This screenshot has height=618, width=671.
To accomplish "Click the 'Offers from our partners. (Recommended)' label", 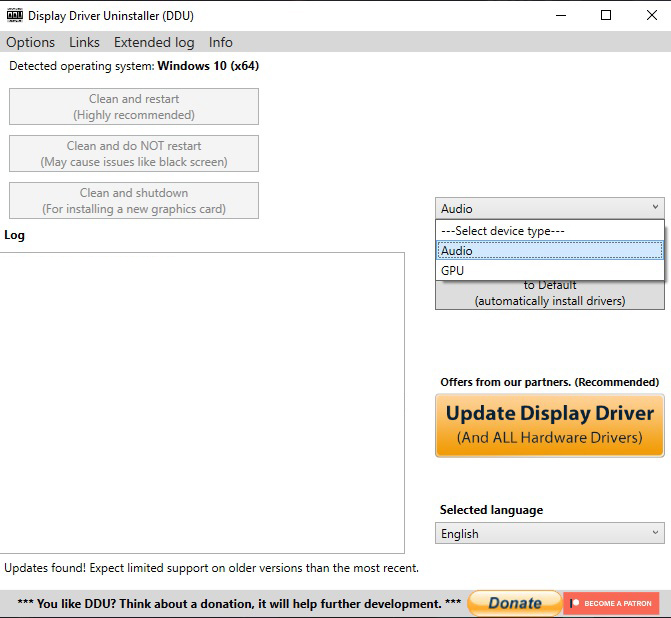I will [550, 382].
